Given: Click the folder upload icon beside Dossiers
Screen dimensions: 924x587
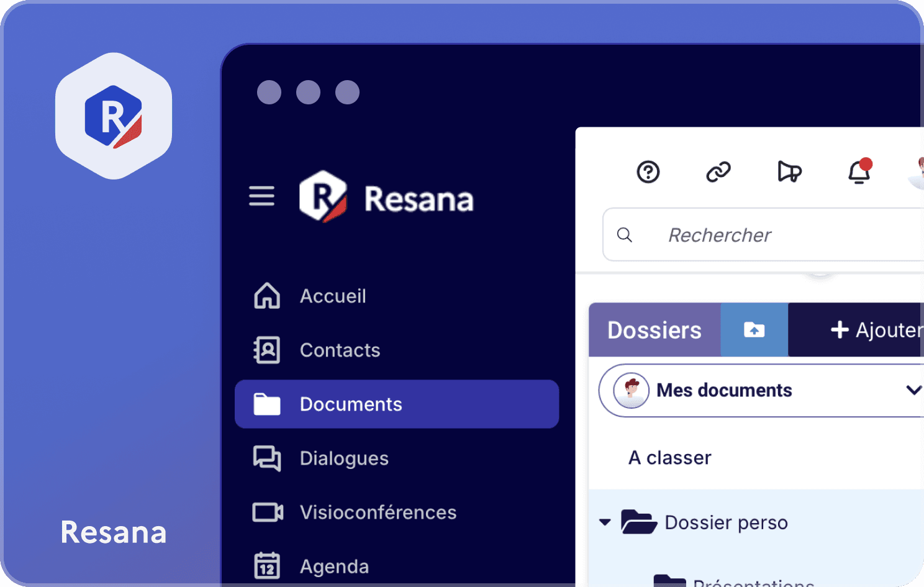Looking at the screenshot, I should (x=753, y=330).
